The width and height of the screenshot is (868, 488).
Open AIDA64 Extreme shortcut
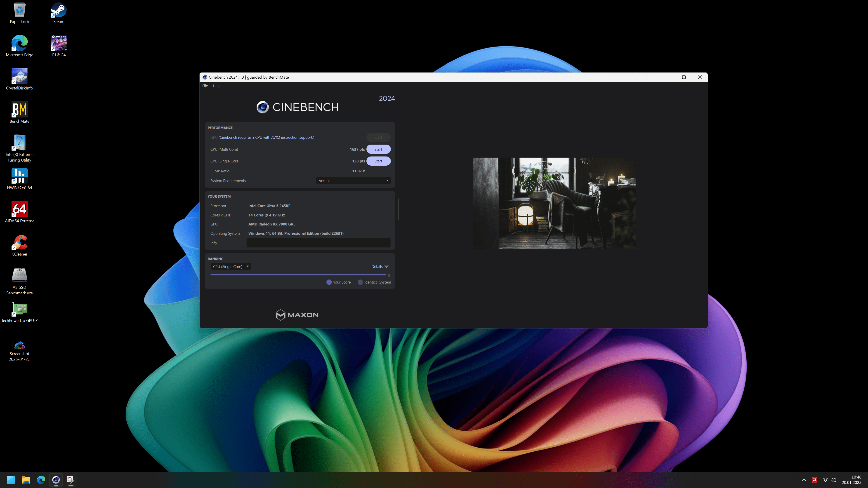pyautogui.click(x=19, y=212)
